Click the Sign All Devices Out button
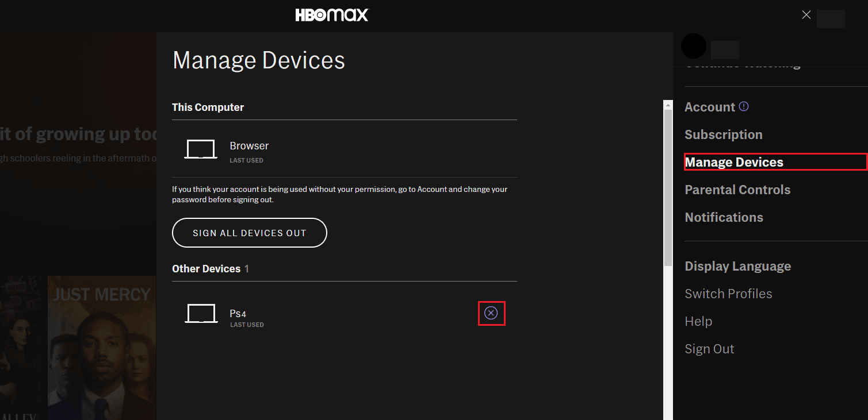 [x=249, y=233]
